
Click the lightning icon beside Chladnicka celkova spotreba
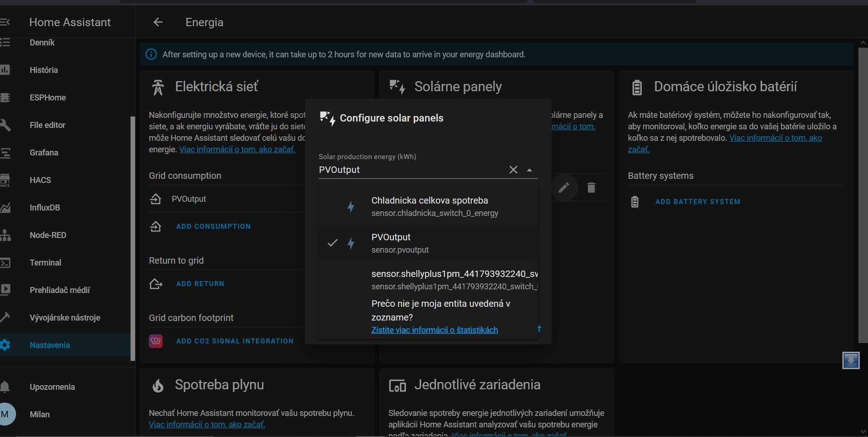click(351, 207)
